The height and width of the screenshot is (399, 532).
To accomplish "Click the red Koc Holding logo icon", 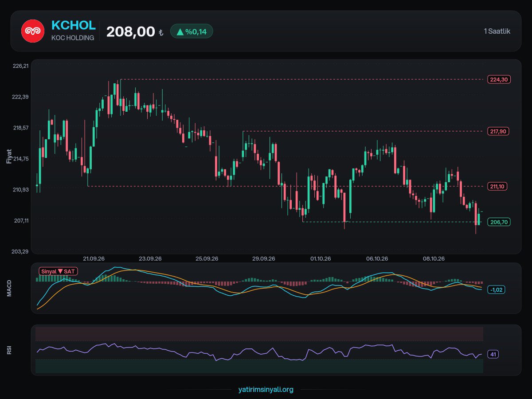I will click(x=33, y=31).
